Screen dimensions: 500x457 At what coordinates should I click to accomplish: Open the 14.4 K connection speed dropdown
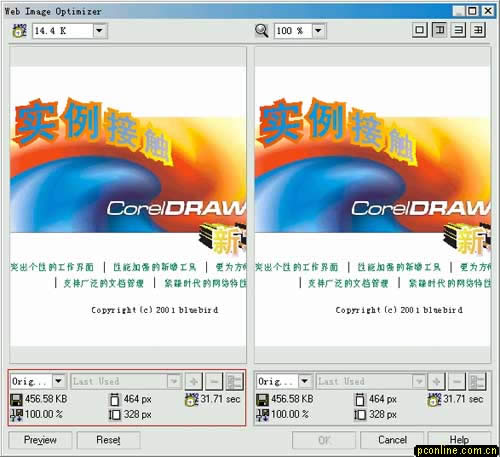(x=99, y=31)
